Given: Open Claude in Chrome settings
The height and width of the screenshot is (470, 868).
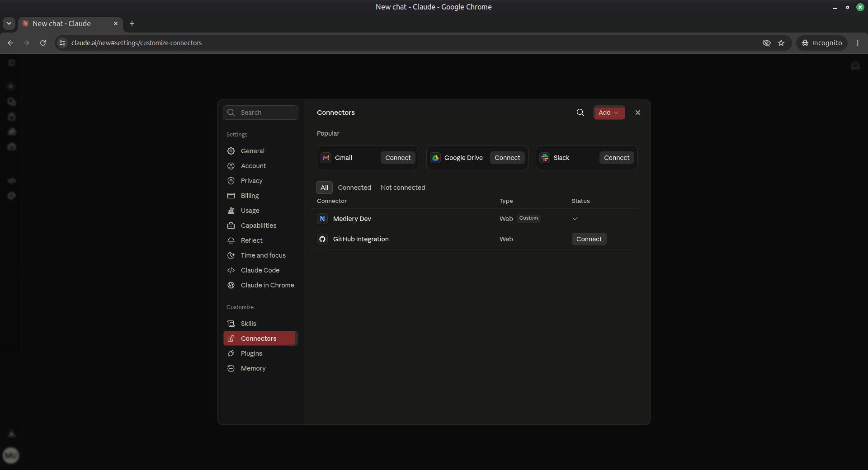Looking at the screenshot, I should [260, 285].
